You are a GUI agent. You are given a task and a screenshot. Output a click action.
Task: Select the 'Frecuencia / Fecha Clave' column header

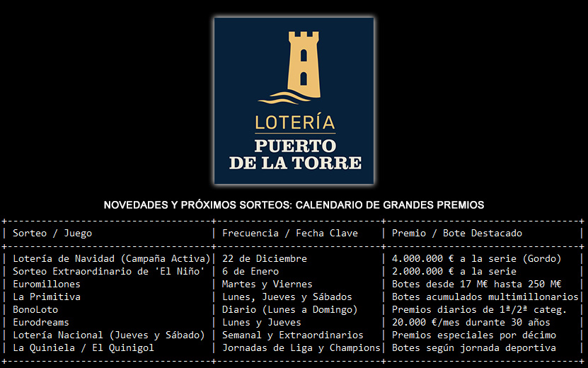pyautogui.click(x=290, y=234)
